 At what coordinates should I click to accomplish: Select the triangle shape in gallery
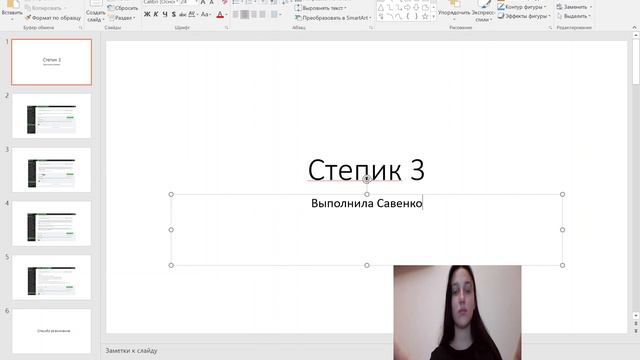point(381,8)
